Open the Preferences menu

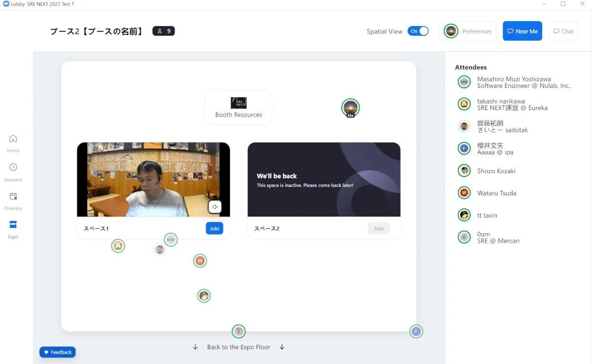coord(468,31)
